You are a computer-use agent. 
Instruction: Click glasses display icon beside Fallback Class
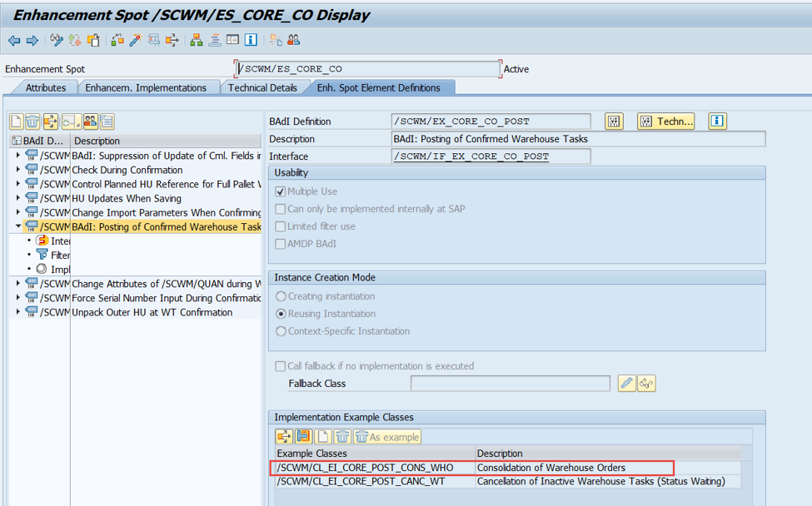point(646,384)
